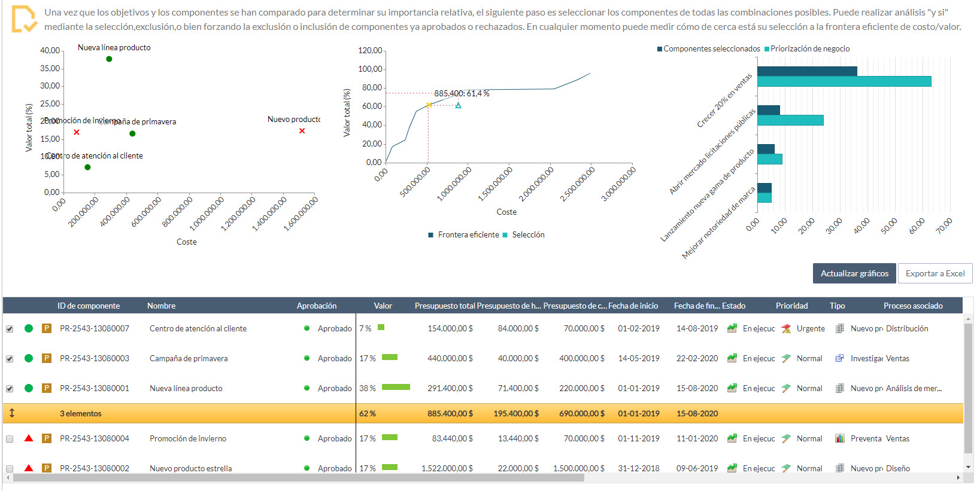Image resolution: width=980 pixels, height=491 pixels.
Task: Click green circle status icon for Nueva línea producto
Action: [28, 388]
